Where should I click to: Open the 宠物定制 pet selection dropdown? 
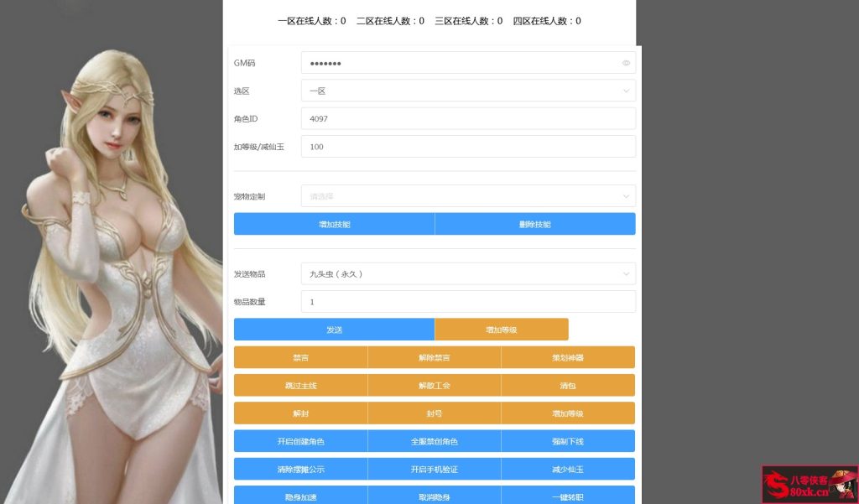tap(468, 195)
